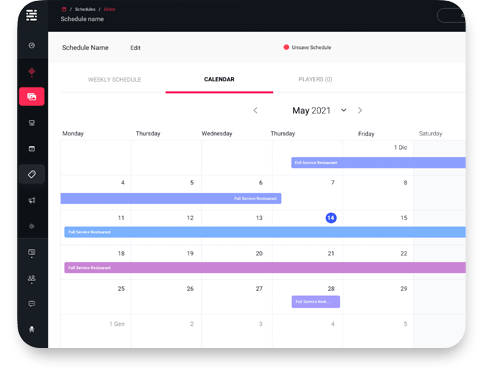Open the chat message sidebar icon
The image size is (500, 378).
32,304
